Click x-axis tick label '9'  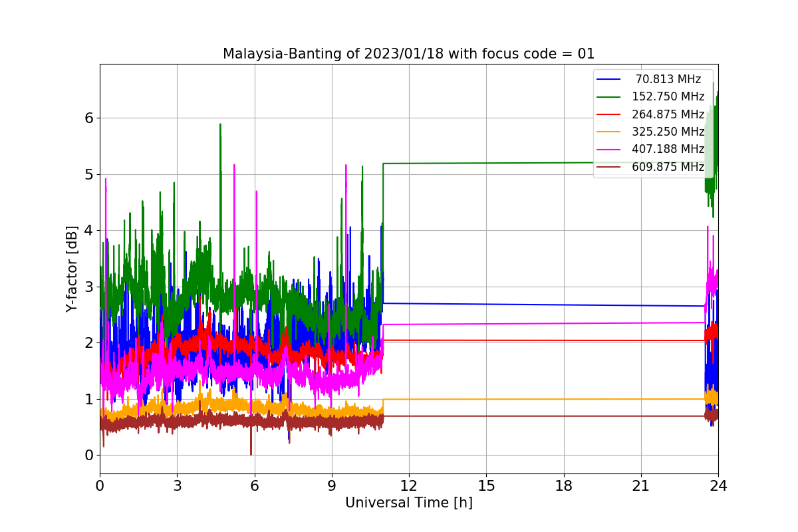(x=332, y=485)
